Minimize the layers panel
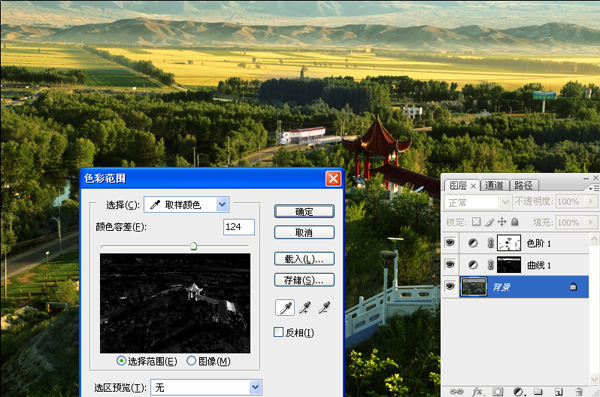The width and height of the screenshot is (600, 397). [x=586, y=178]
